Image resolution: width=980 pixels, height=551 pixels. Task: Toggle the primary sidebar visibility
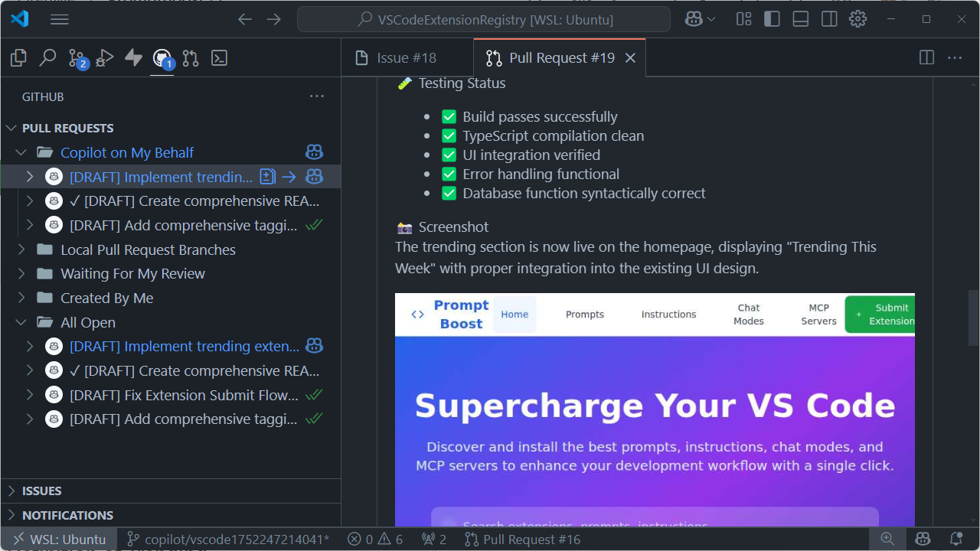coord(772,19)
